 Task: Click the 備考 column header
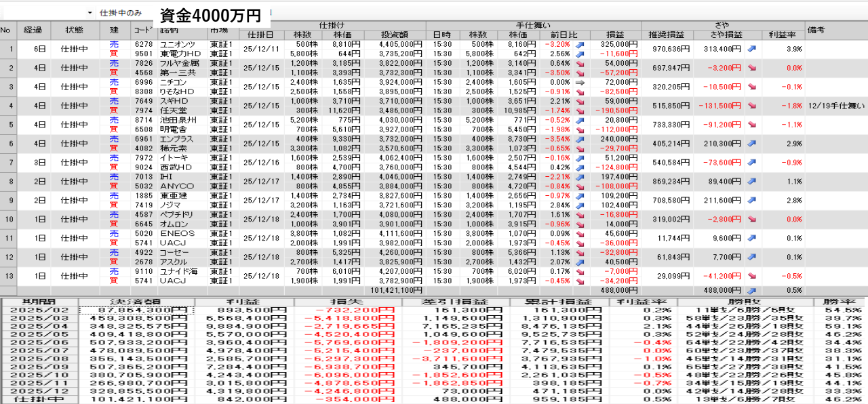pos(816,30)
